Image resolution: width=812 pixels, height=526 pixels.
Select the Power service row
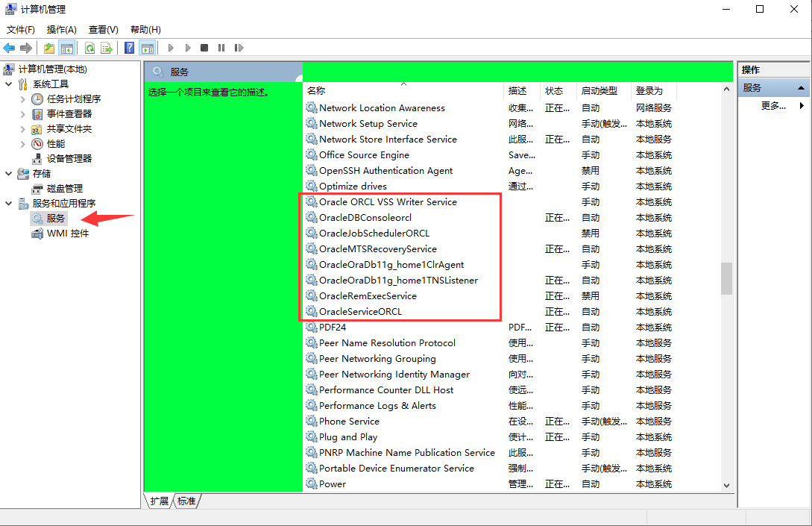491,484
